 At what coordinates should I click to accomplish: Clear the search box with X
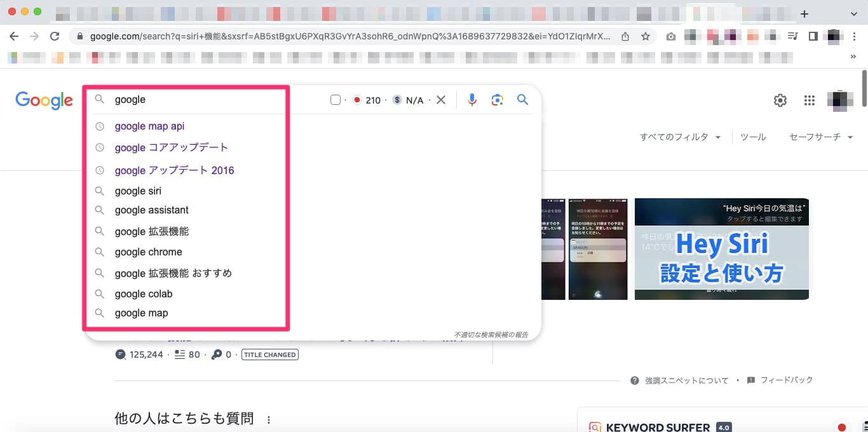[x=441, y=100]
